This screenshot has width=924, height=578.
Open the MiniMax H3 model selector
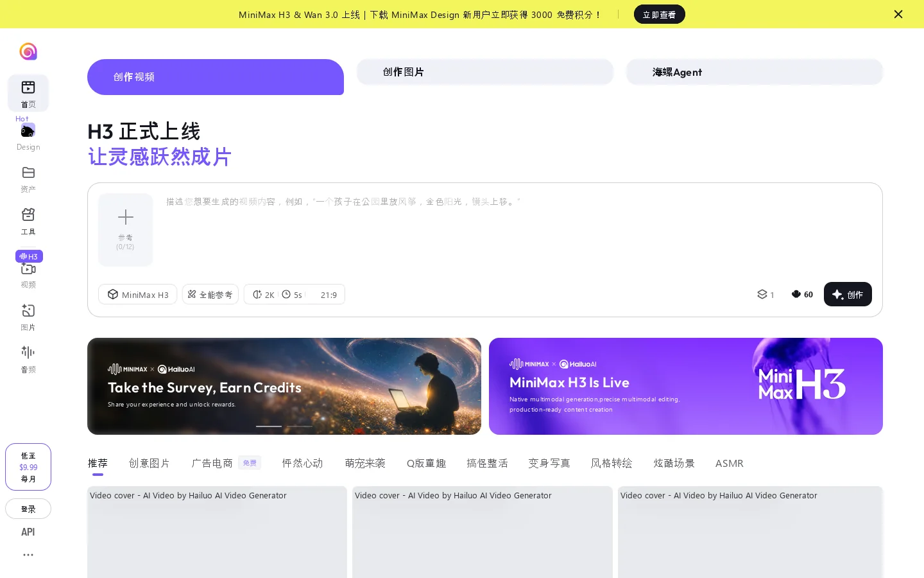138,295
